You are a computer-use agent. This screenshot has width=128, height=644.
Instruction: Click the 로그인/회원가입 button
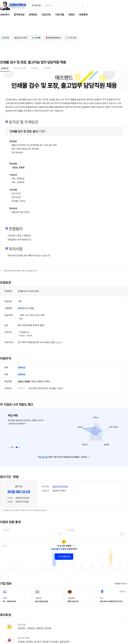pos(64,557)
